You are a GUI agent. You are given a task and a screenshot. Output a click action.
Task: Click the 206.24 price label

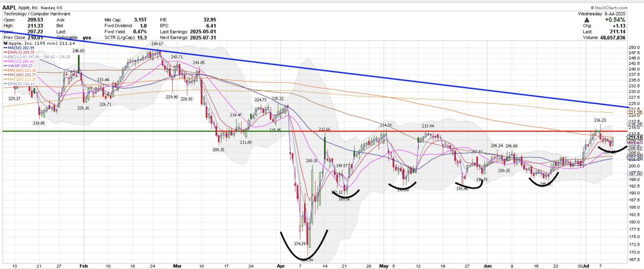[497, 146]
